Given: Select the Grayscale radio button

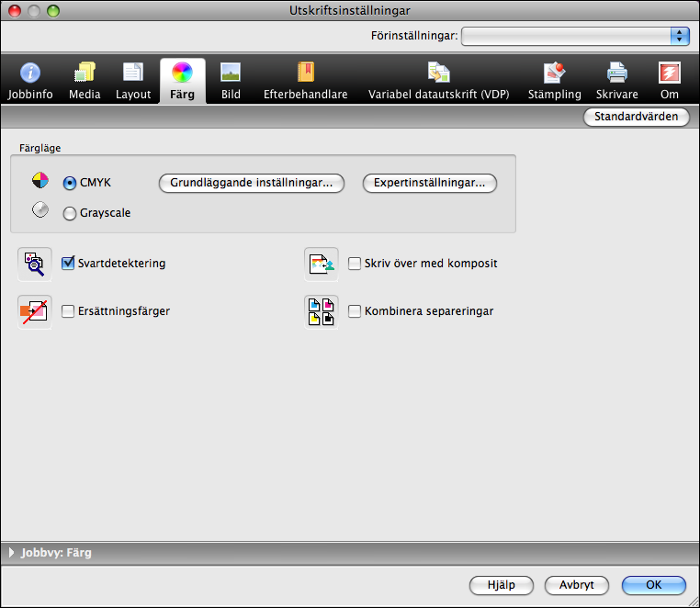Looking at the screenshot, I should (69, 213).
